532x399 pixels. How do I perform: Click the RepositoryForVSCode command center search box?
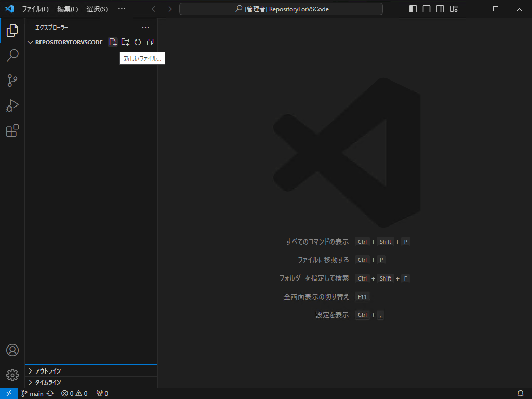coord(281,9)
